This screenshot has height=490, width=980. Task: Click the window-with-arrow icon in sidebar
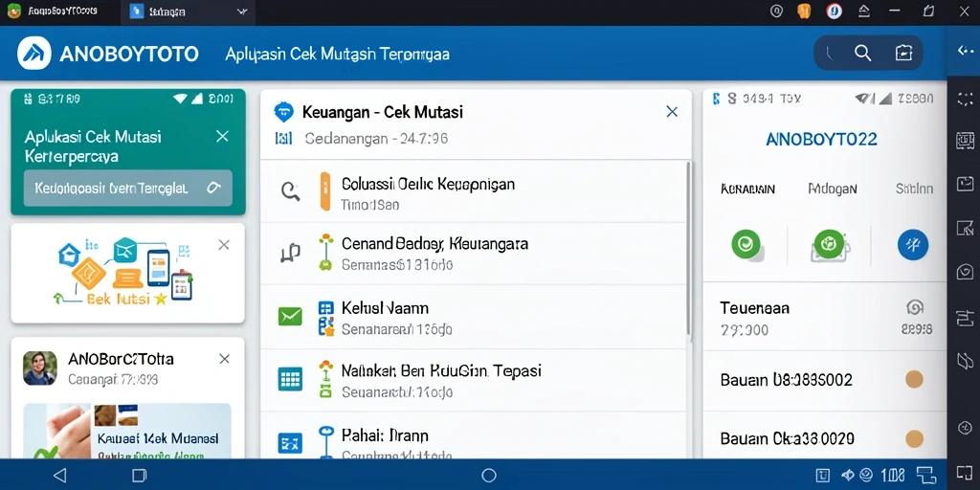(x=965, y=228)
